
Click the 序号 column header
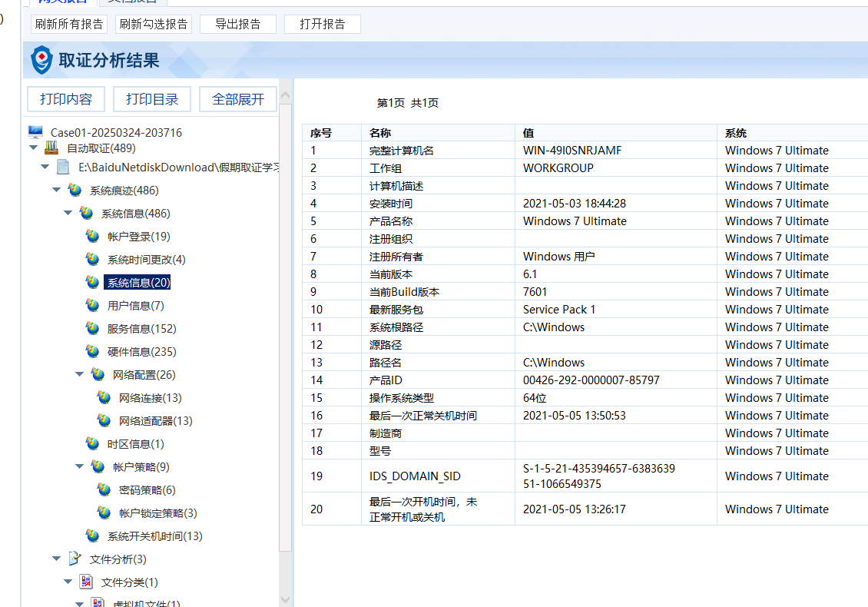coord(332,133)
